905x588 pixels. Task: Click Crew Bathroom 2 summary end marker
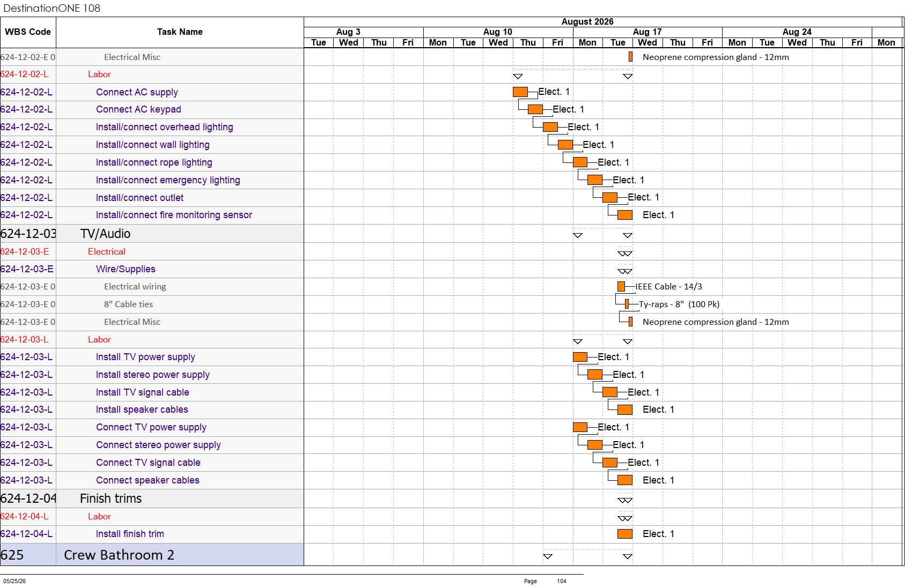628,556
